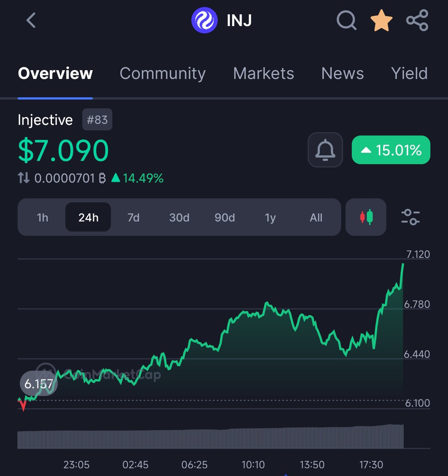Select the 1h chart range

[42, 217]
